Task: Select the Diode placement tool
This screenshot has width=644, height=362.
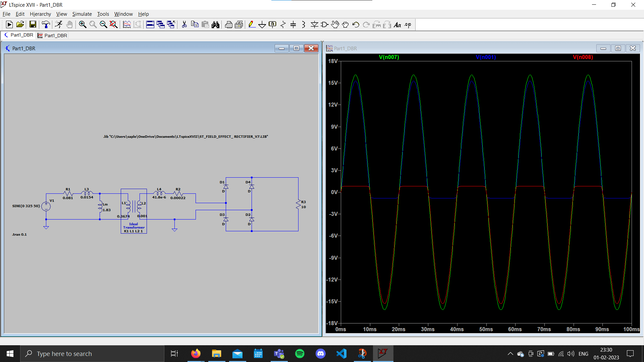Action: (x=315, y=24)
